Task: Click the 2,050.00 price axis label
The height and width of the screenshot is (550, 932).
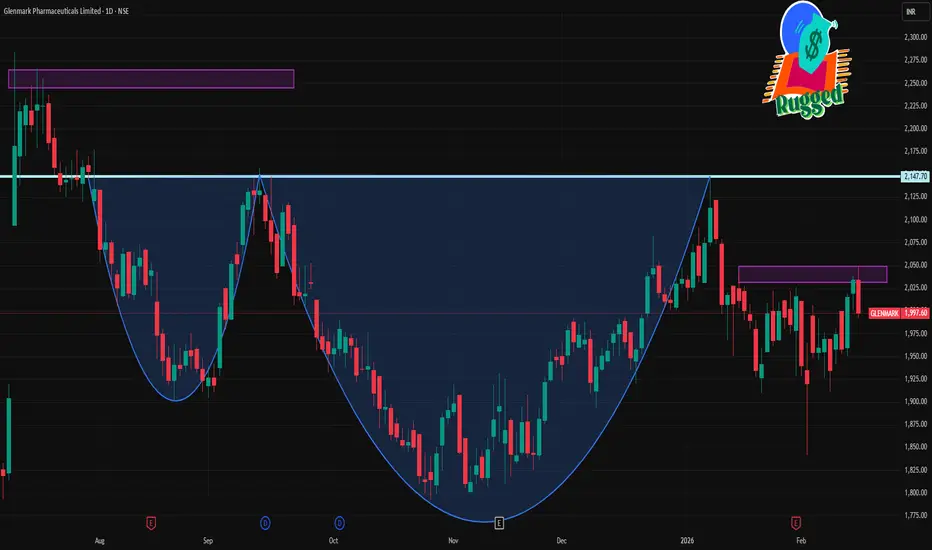Action: (915, 265)
